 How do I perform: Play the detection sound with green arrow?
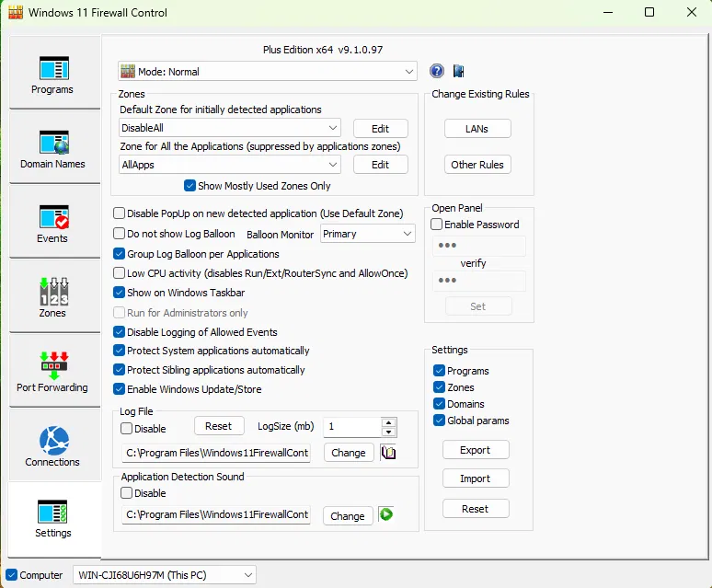pos(386,514)
